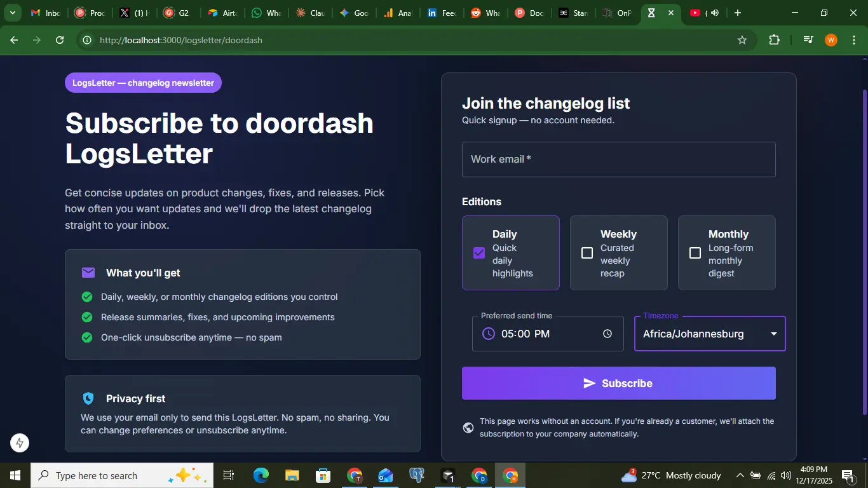Focus the Work email input field
Image resolution: width=868 pixels, height=488 pixels.
point(618,159)
